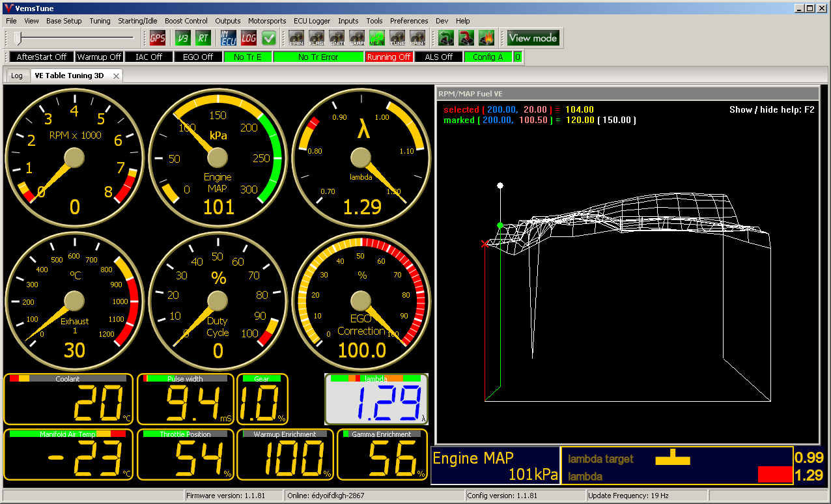Select the TUNE gauge group icon
This screenshot has height=504, width=831.
point(397,38)
